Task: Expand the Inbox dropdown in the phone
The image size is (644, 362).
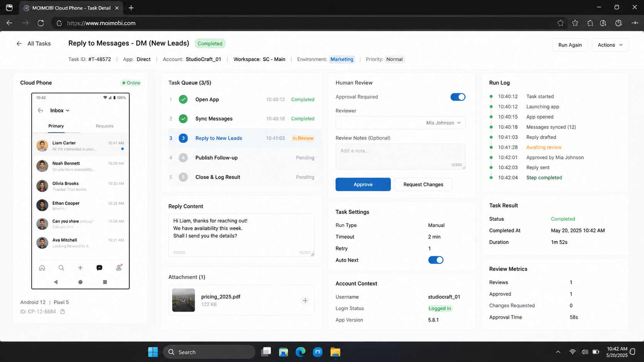Action: coord(60,110)
